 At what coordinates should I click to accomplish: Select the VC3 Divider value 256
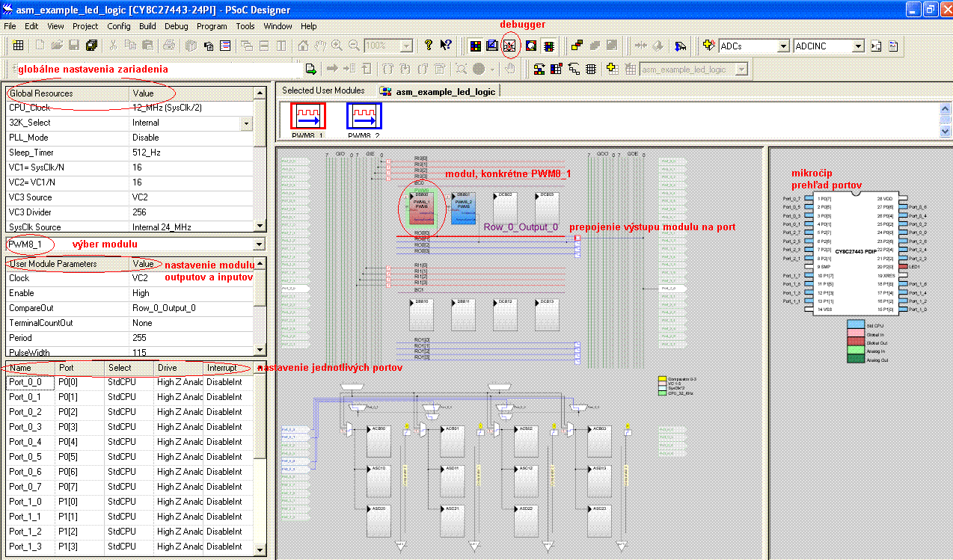pyautogui.click(x=191, y=212)
